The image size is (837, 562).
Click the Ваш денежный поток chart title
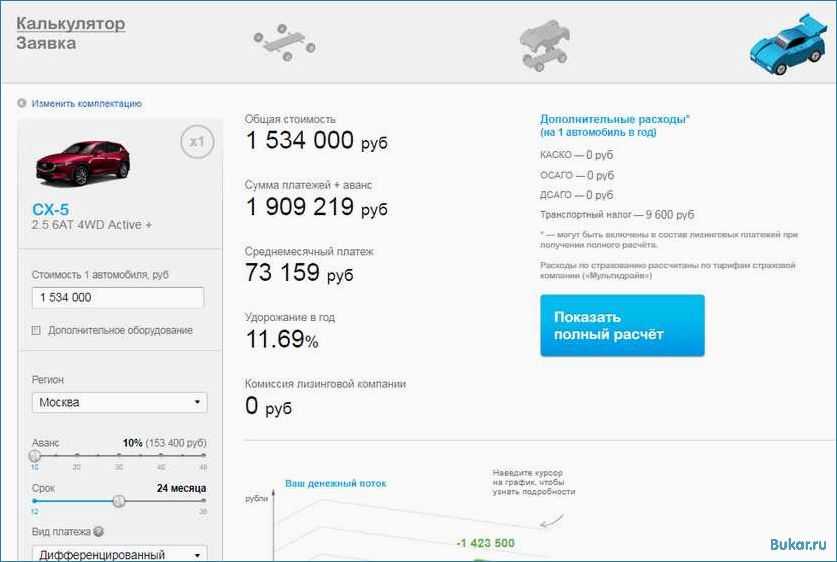tap(335, 484)
